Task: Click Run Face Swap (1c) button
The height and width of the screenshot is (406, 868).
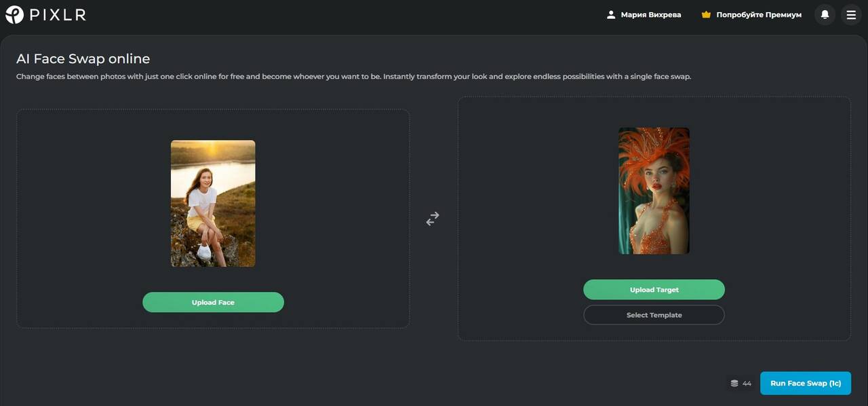Action: (806, 384)
